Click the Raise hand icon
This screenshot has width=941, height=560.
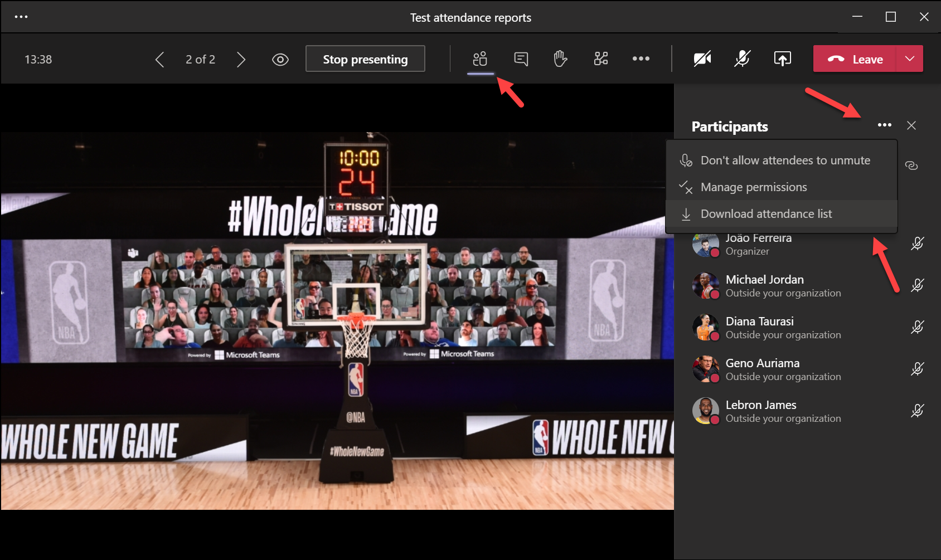click(x=560, y=59)
